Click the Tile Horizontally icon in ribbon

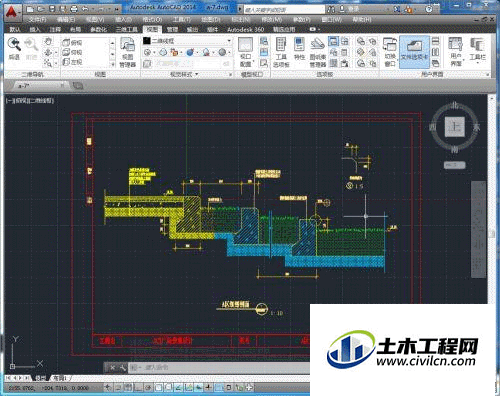(435, 41)
